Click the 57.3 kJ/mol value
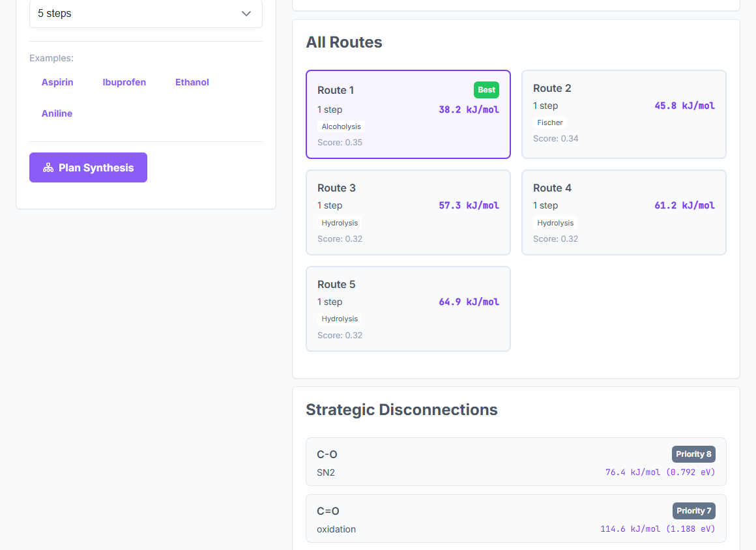 coord(469,205)
